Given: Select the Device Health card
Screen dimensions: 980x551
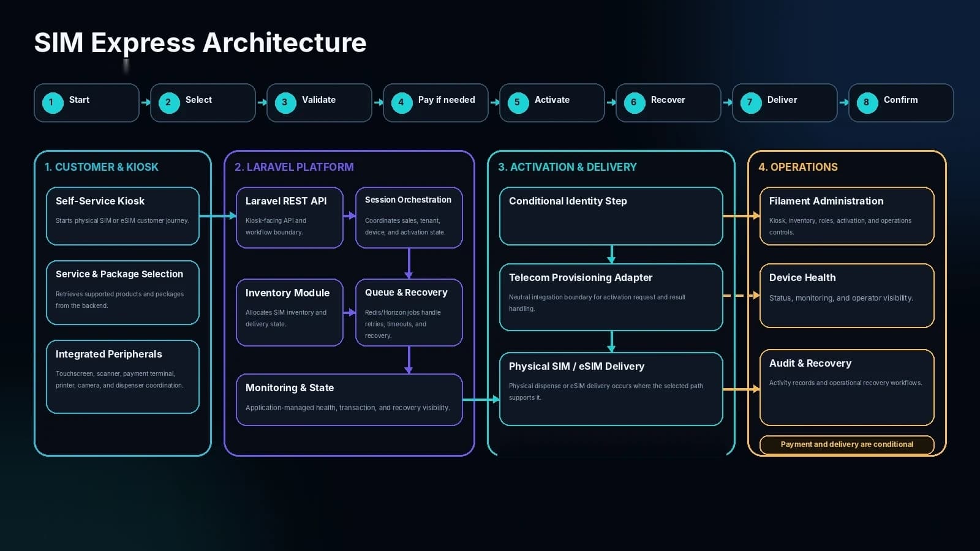Looking at the screenshot, I should 847,296.
